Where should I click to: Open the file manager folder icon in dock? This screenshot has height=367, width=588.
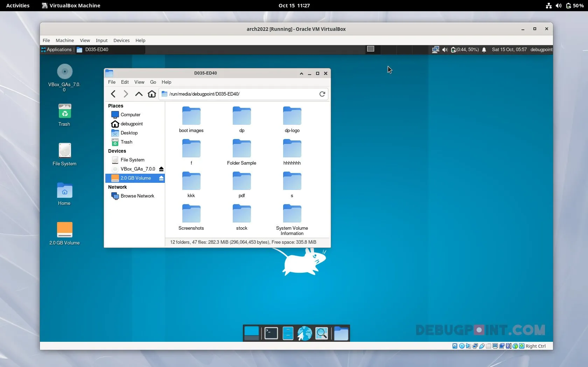pyautogui.click(x=341, y=333)
